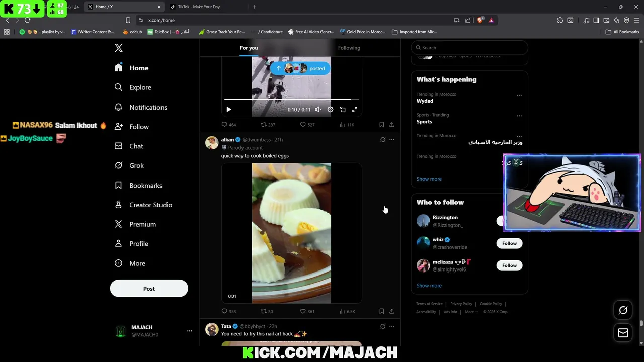
Task: Unmute the top video
Action: coord(318,109)
